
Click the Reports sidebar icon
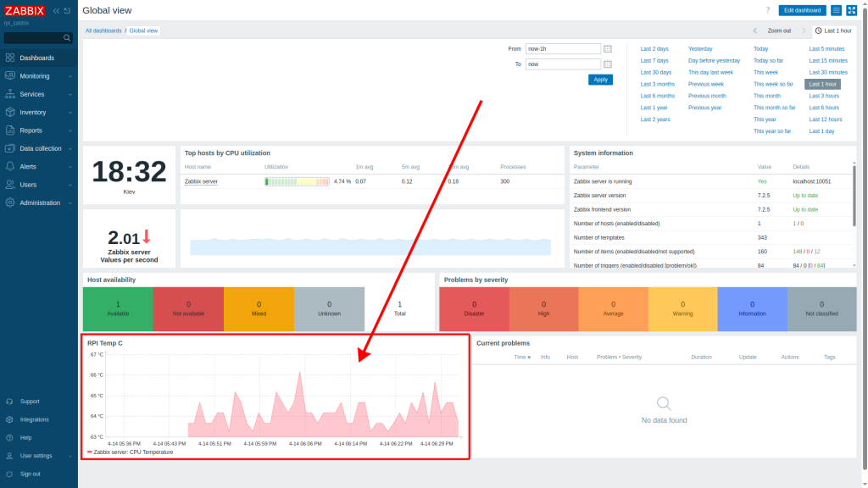[10, 130]
